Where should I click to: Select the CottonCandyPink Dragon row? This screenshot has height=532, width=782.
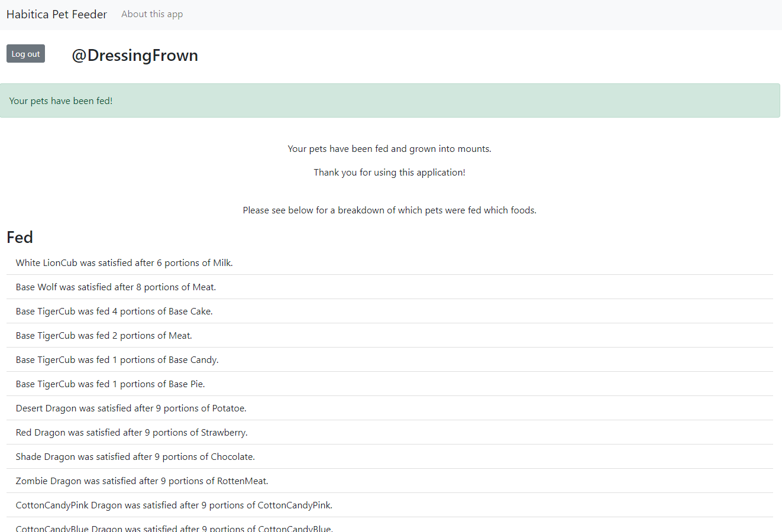click(x=389, y=505)
